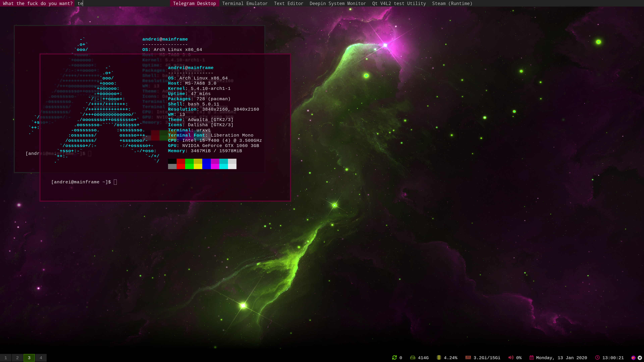Click the calendar icon in the status bar
This screenshot has width=644, height=362.
[x=531, y=357]
